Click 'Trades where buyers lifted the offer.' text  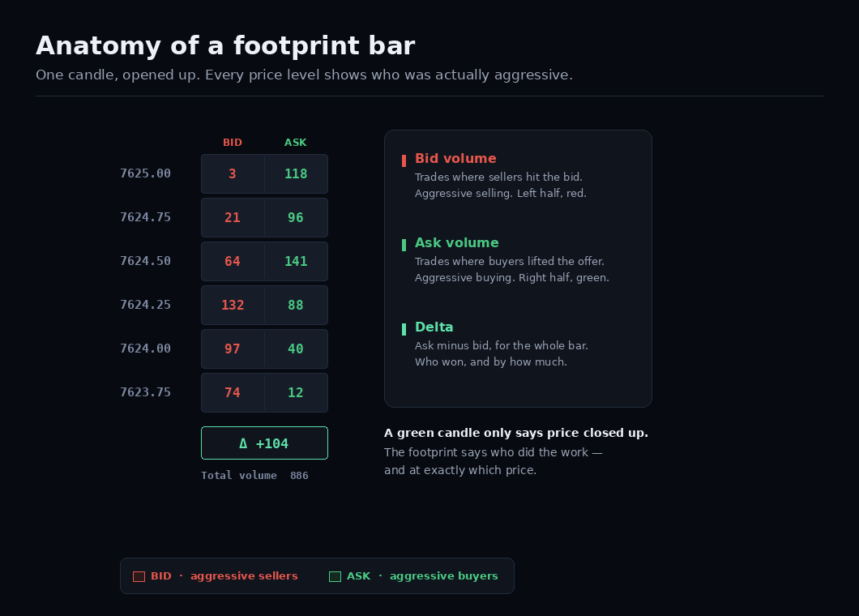point(510,262)
